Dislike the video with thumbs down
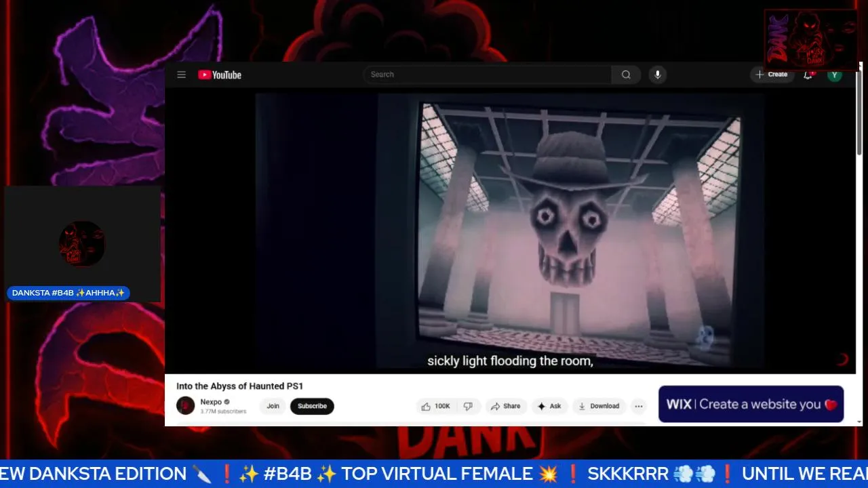This screenshot has height=488, width=868. pyautogui.click(x=468, y=406)
